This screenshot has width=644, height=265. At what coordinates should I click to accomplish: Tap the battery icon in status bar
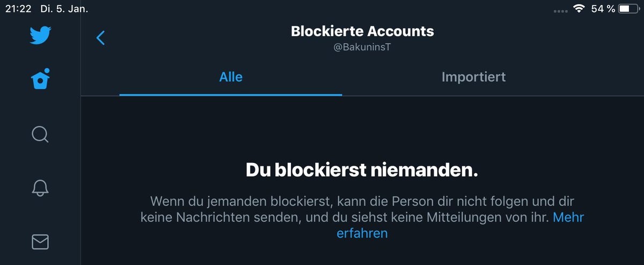pyautogui.click(x=626, y=9)
